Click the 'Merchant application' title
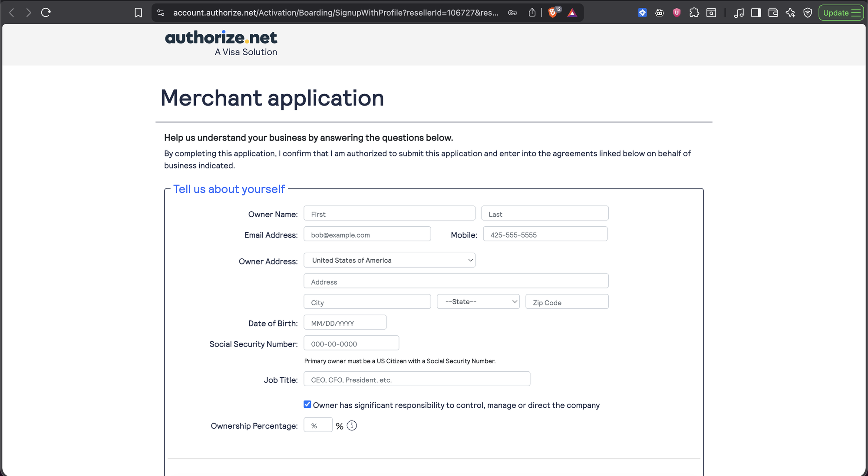The width and height of the screenshot is (868, 476). point(272,98)
